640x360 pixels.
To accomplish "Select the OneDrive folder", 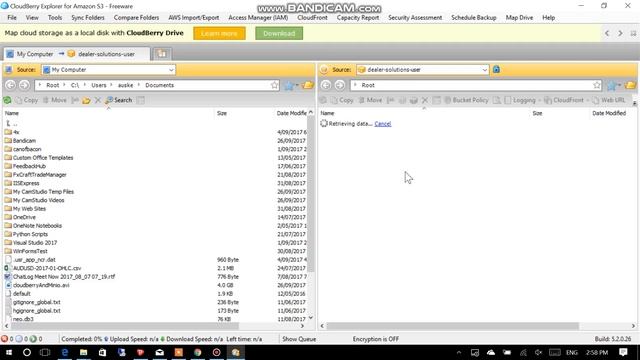I will pyautogui.click(x=24, y=217).
